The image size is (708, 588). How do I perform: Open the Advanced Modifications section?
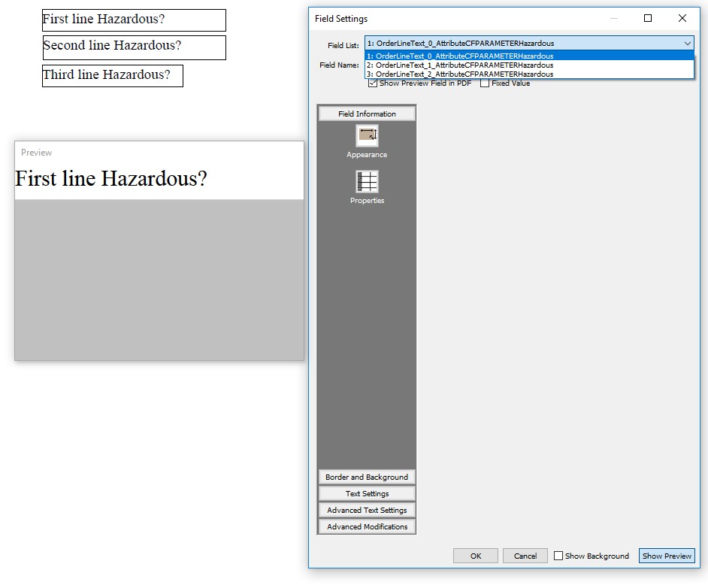tap(367, 527)
